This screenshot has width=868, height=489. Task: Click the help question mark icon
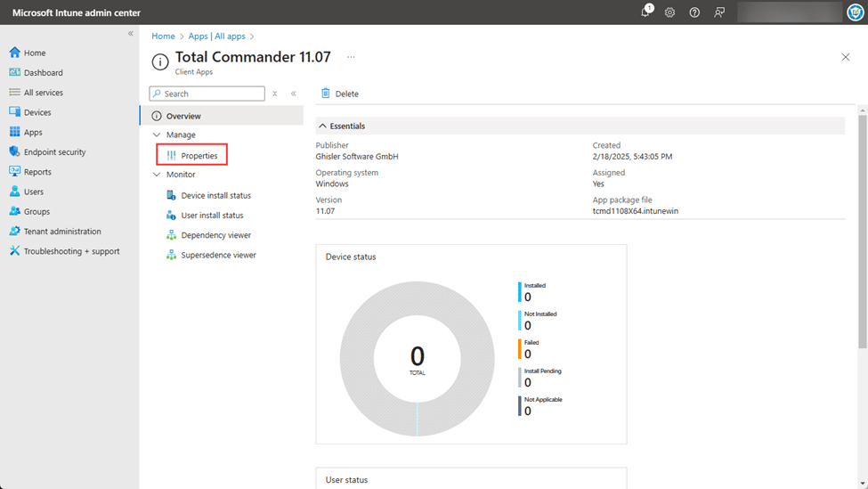pos(694,12)
